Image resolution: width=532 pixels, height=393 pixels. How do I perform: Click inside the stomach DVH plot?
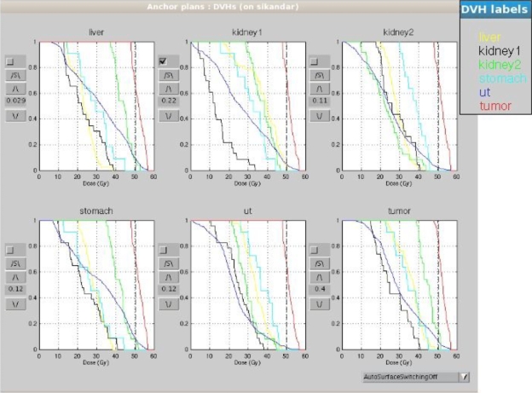click(x=96, y=285)
